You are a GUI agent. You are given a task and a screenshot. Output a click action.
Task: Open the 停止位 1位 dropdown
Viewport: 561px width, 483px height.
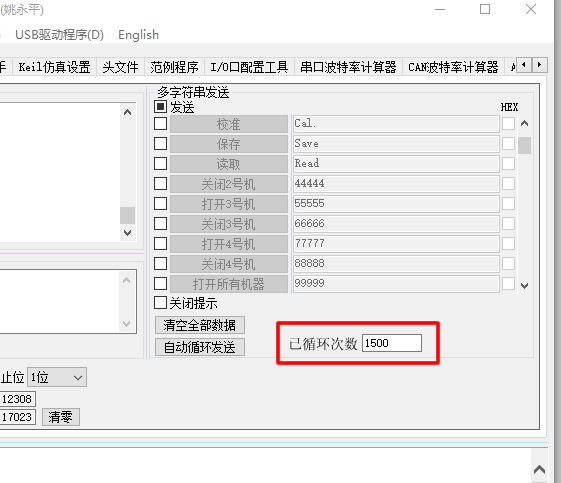57,377
